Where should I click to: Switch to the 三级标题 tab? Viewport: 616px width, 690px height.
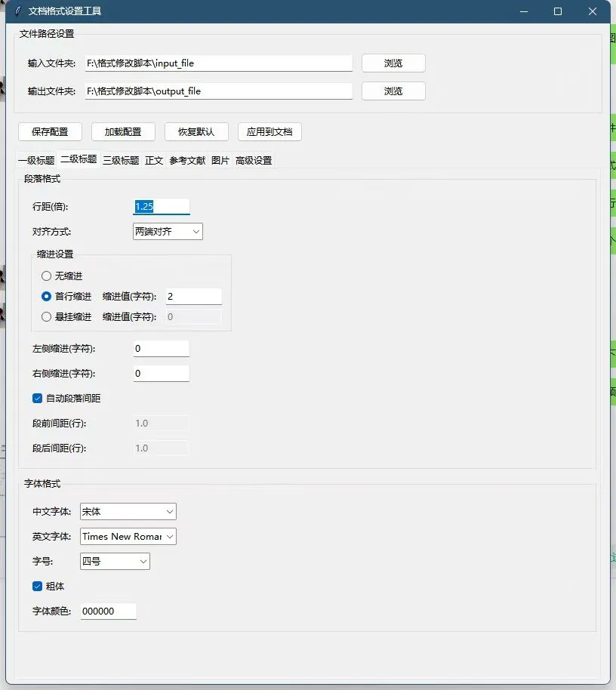[119, 160]
